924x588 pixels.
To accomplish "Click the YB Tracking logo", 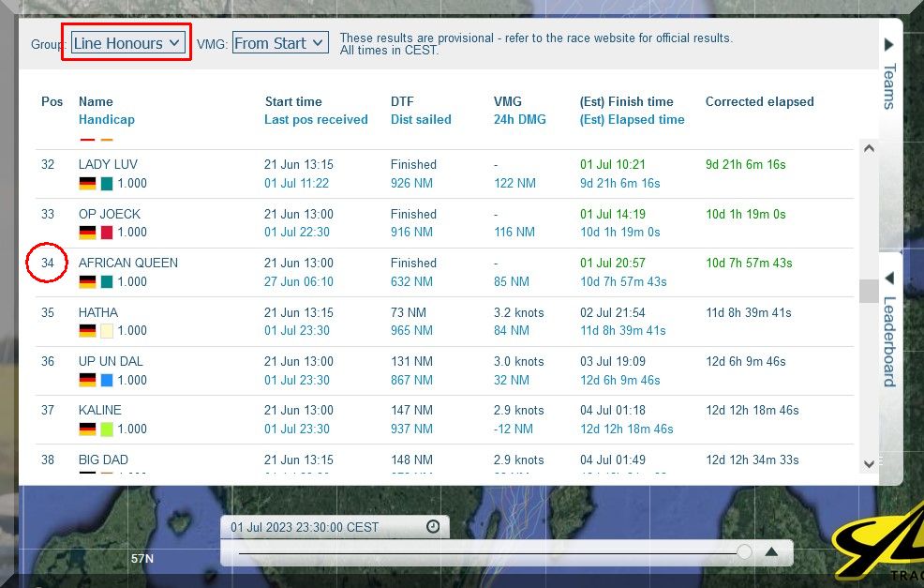I will point(877,549).
